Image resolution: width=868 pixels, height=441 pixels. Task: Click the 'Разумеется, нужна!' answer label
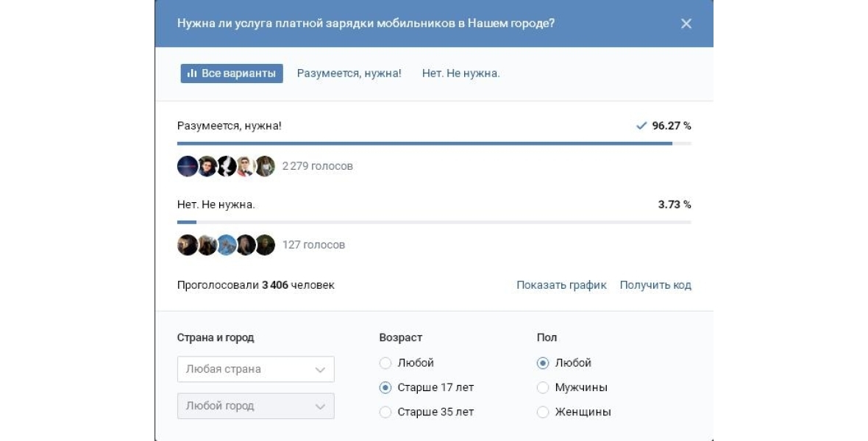[230, 126]
